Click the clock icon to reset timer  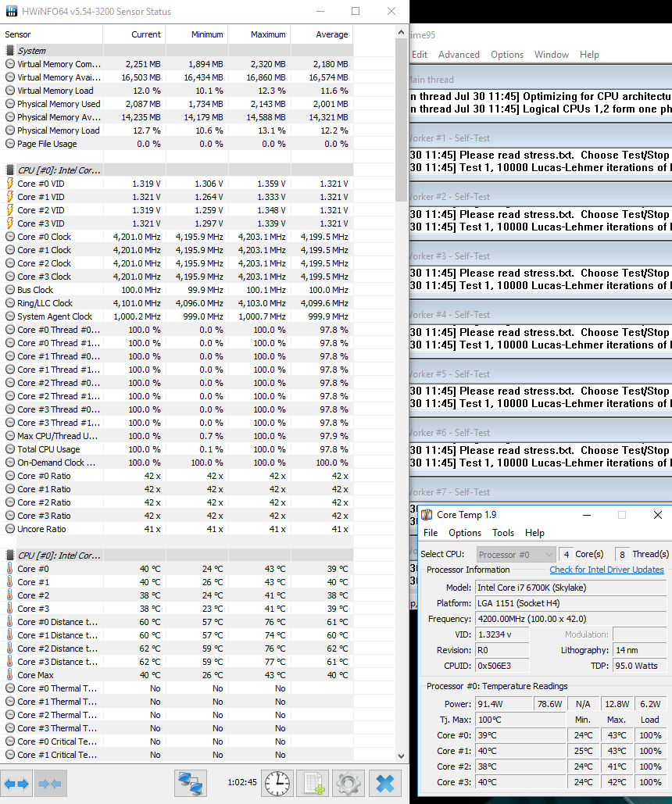click(x=277, y=783)
